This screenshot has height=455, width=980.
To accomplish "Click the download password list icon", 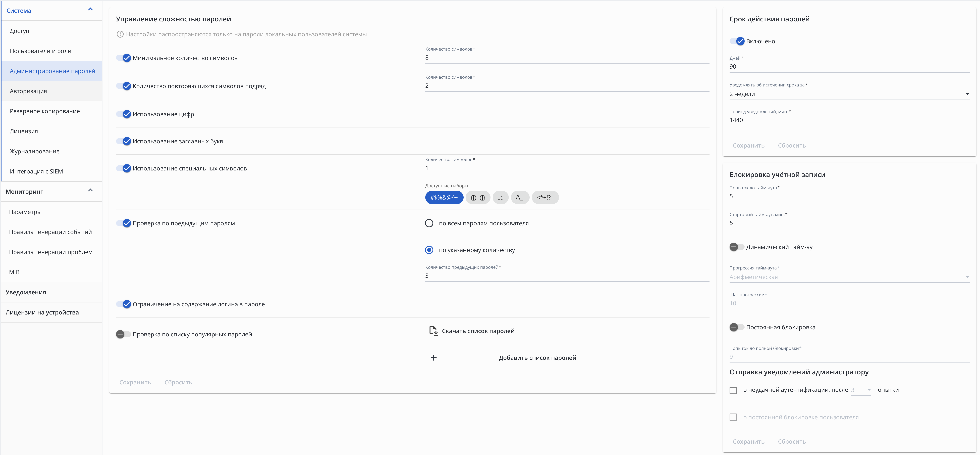I will [x=433, y=331].
